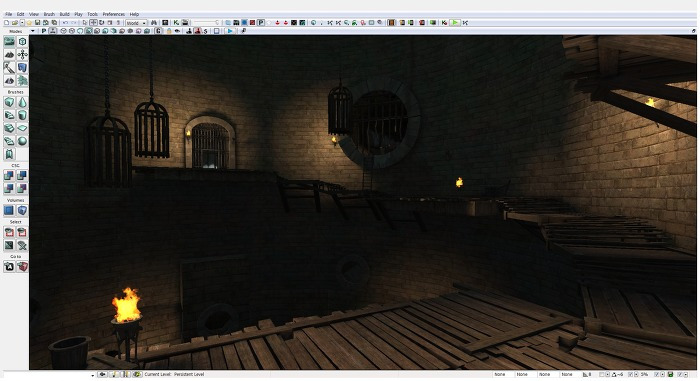Adjust the far view plane slider
The image size is (700, 381).
(207, 23)
